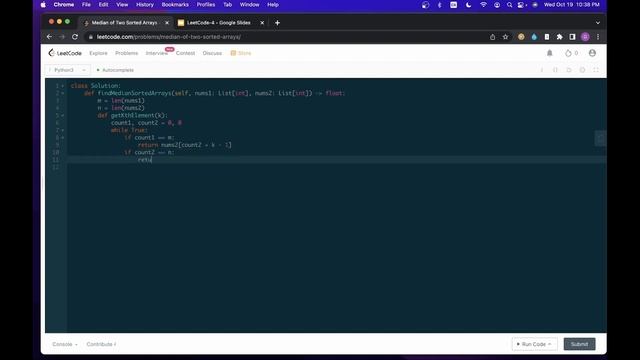Viewport: 640px width, 360px height.
Task: Open the History menu
Action: [x=144, y=5]
